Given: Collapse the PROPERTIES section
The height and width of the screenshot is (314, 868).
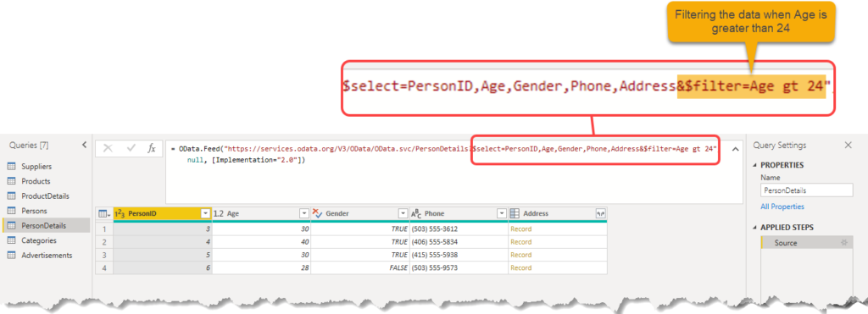Looking at the screenshot, I should click(755, 165).
